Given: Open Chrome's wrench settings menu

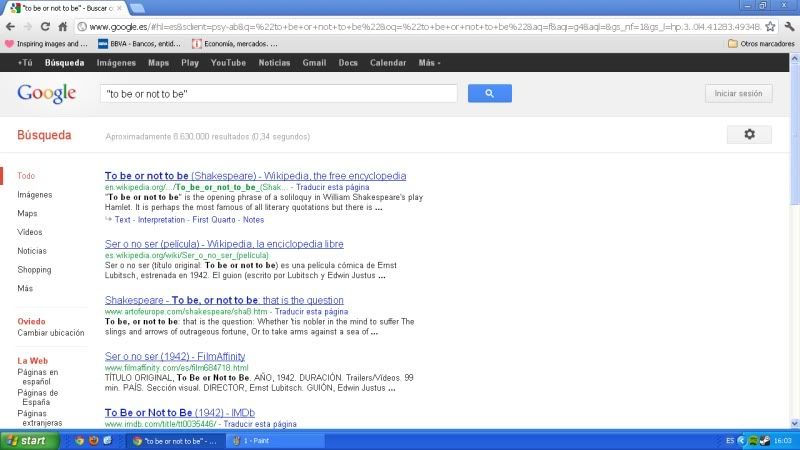Looking at the screenshot, I should point(789,27).
